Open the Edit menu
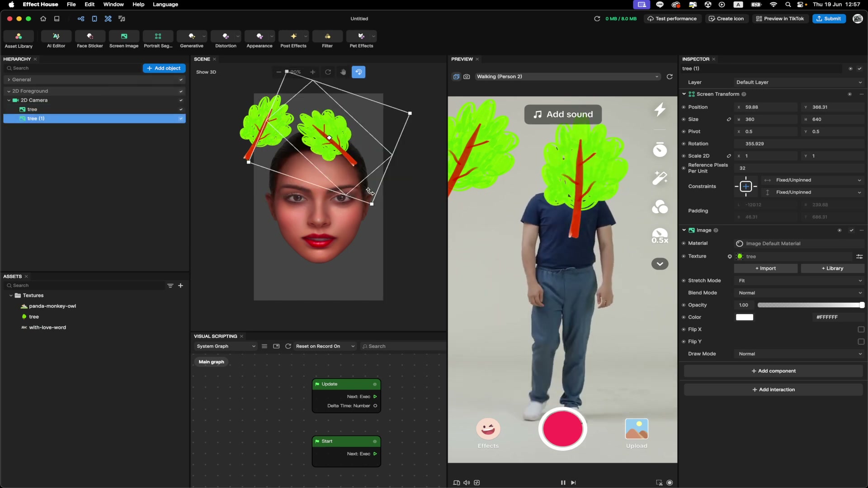 coord(90,5)
